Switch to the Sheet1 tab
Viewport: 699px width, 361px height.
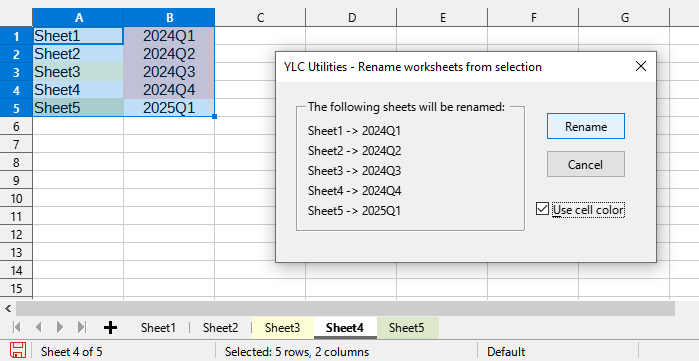tap(158, 328)
